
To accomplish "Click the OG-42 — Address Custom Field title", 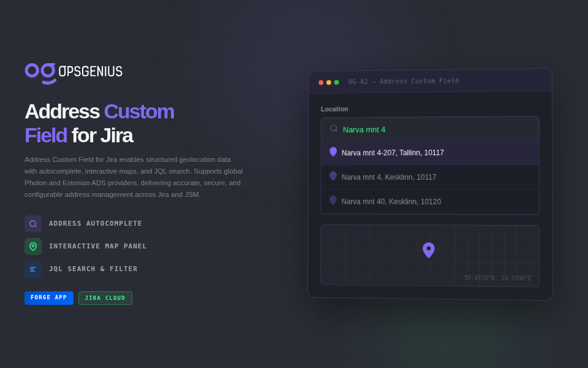I will pos(404,81).
